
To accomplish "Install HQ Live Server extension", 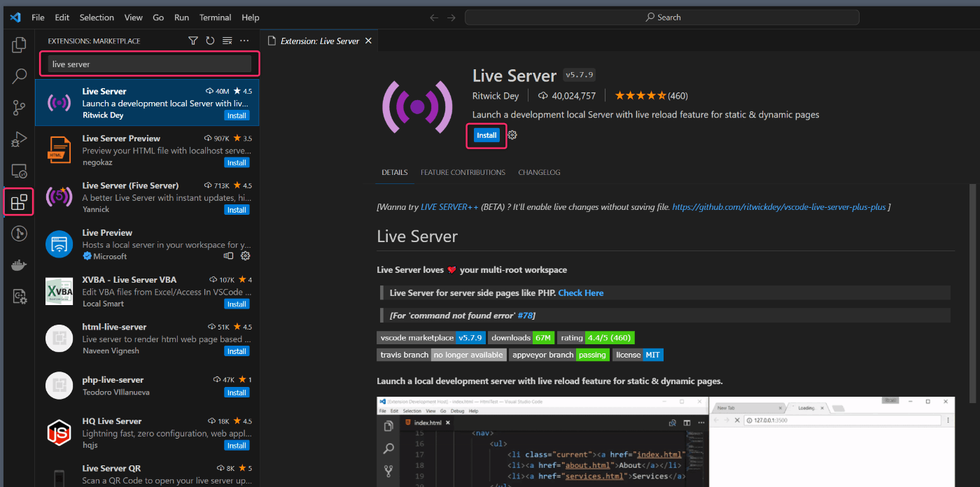I will pos(237,446).
